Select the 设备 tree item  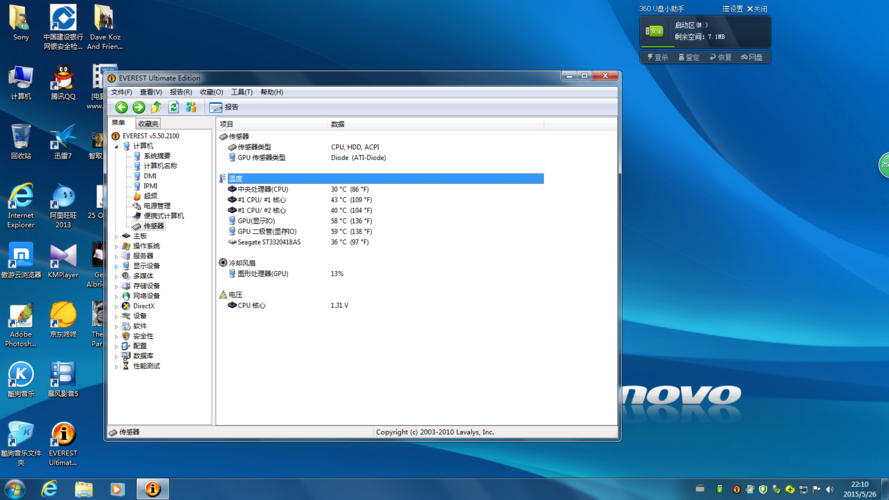click(140, 316)
